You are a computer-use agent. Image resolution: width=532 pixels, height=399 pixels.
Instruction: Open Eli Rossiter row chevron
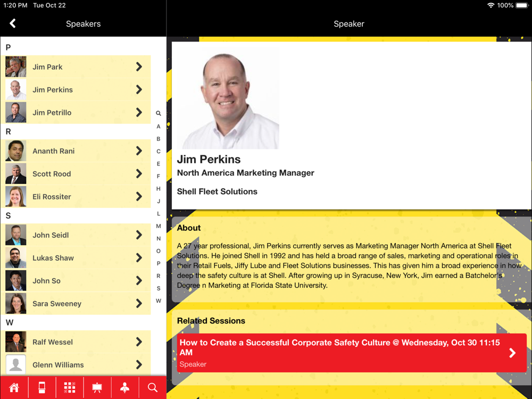(x=139, y=196)
